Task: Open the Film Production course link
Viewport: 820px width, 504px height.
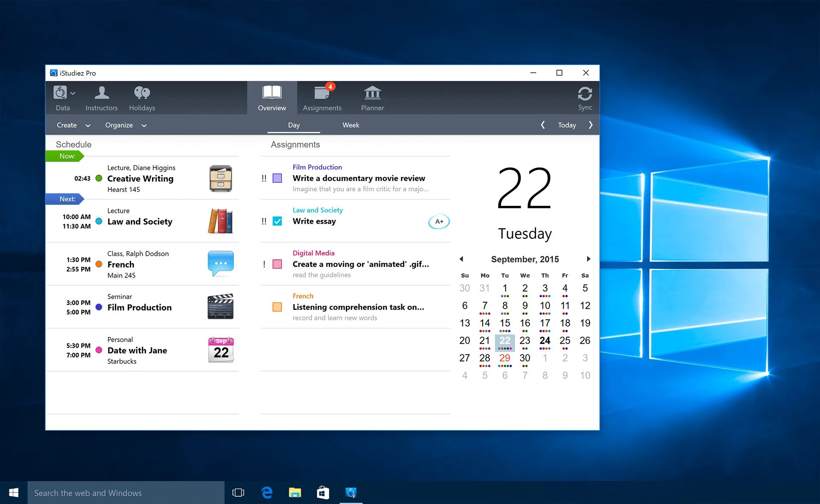Action: [x=317, y=167]
